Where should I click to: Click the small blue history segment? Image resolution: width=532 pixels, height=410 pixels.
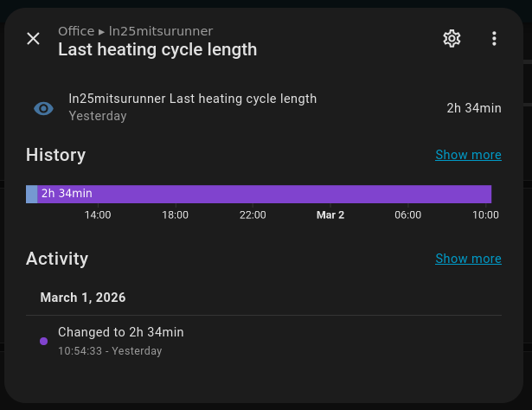(31, 194)
